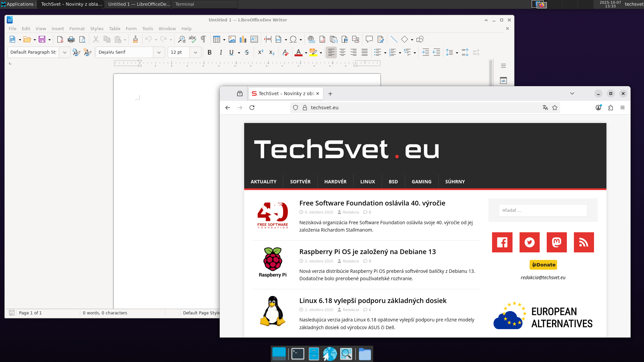Click the Insert Comment icon
The image size is (644, 362).
(x=369, y=40)
